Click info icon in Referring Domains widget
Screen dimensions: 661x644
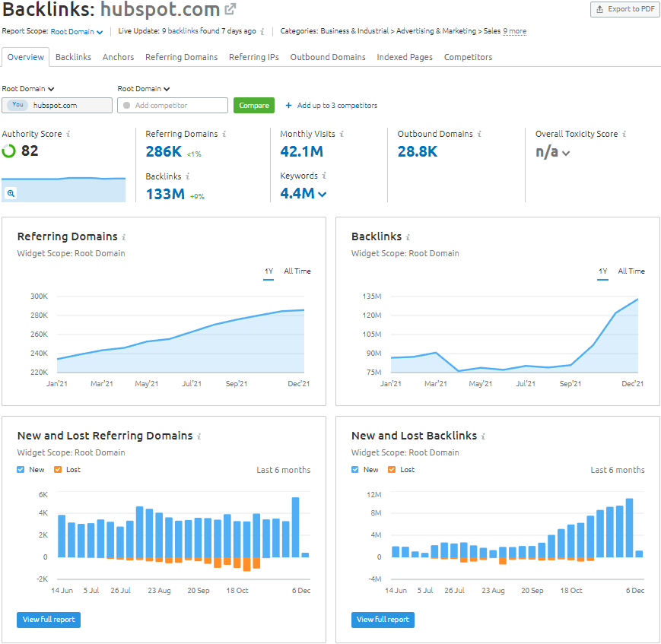[x=124, y=237]
